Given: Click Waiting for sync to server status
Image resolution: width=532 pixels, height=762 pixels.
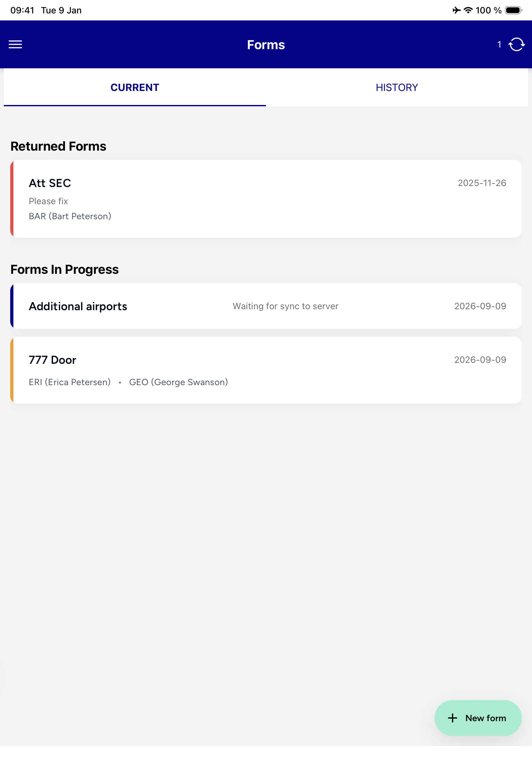Looking at the screenshot, I should point(285,306).
